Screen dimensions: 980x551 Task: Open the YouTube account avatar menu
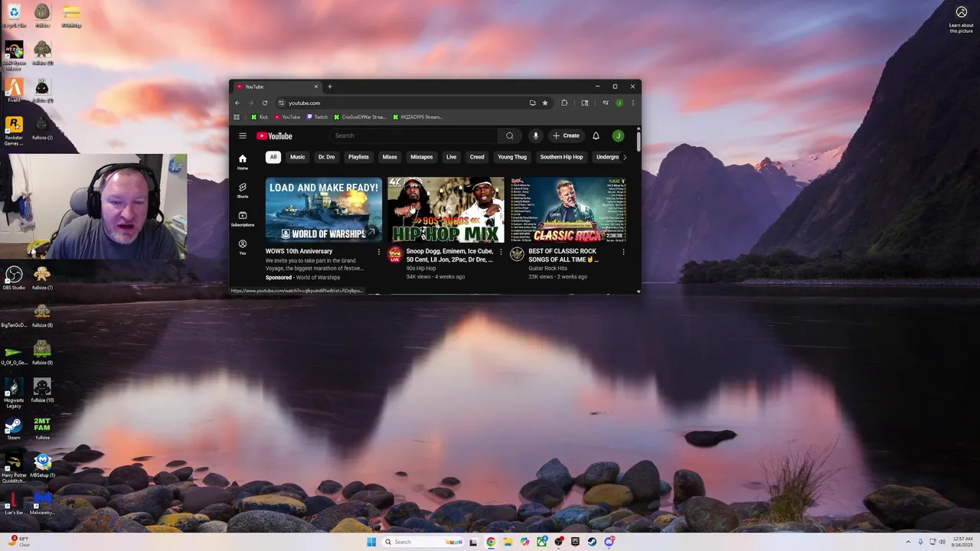[x=618, y=135]
